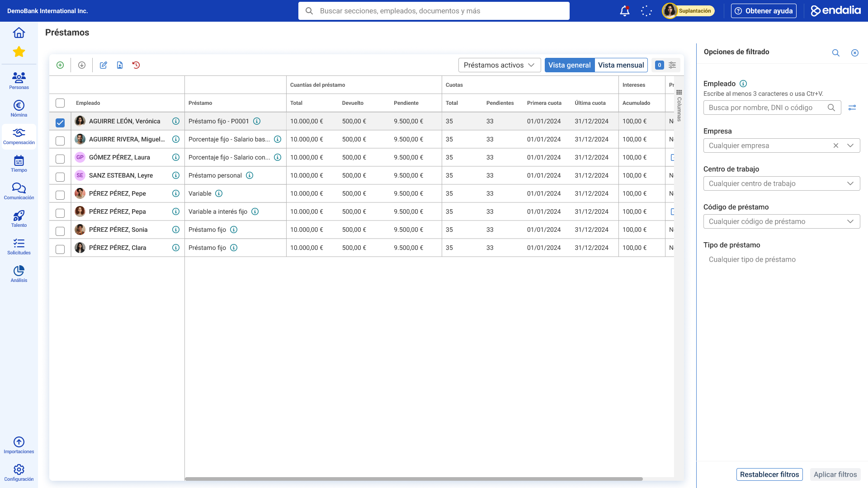Image resolution: width=868 pixels, height=488 pixels.
Task: Click the edit pencil icon in toolbar
Action: coord(104,65)
